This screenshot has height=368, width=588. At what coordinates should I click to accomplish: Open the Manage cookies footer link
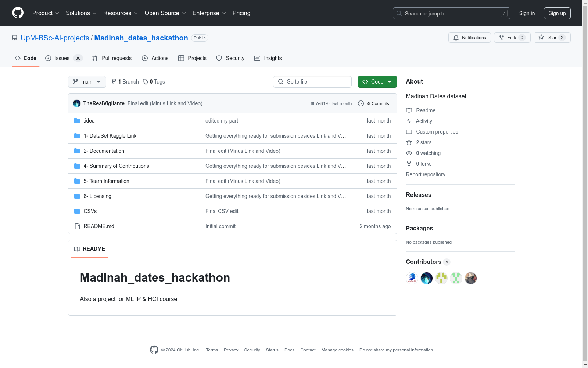tap(337, 350)
